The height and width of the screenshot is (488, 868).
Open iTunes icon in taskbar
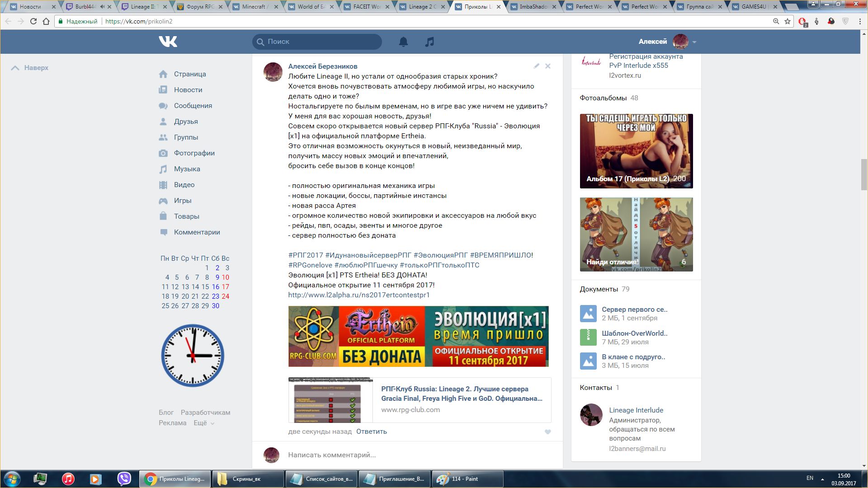click(x=68, y=479)
